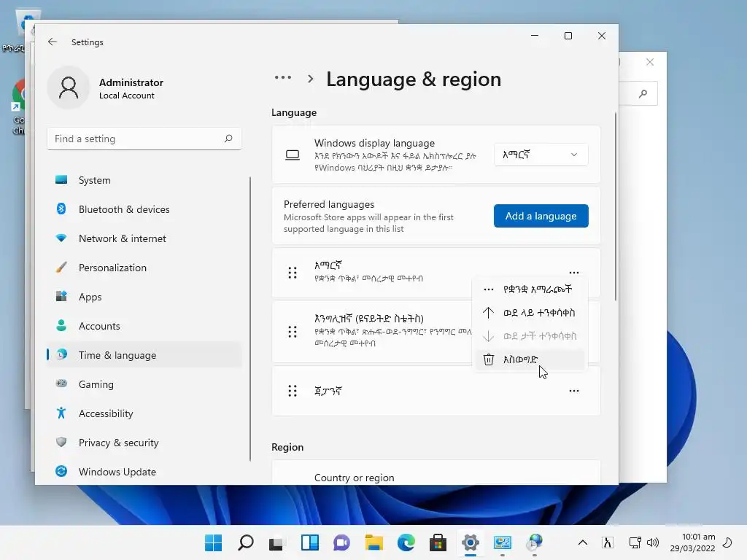The width and height of the screenshot is (747, 560).
Task: Open System settings in the sidebar
Action: pos(144,180)
